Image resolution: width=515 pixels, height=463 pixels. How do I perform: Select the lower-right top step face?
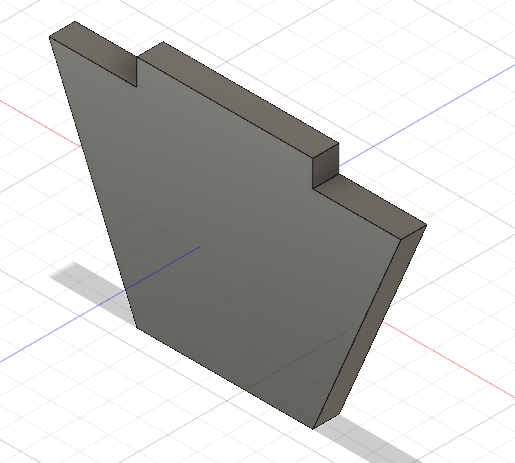coord(370,207)
